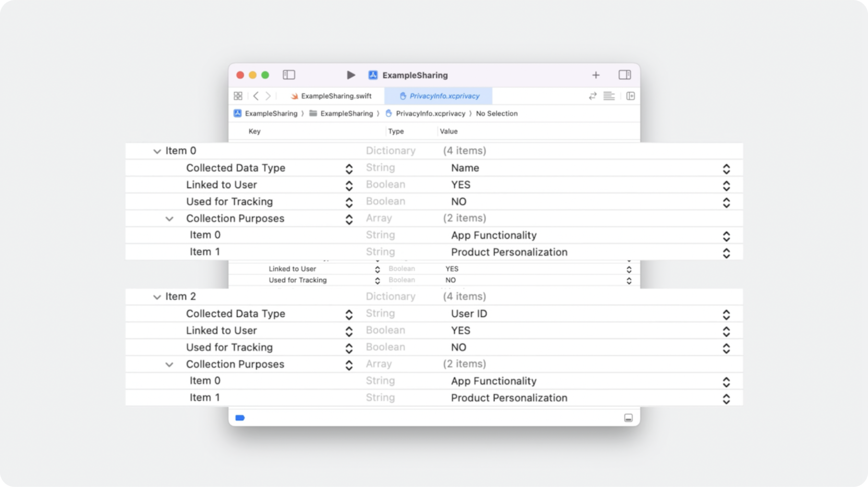Image resolution: width=868 pixels, height=487 pixels.
Task: Click the Key column header
Action: [x=255, y=131]
